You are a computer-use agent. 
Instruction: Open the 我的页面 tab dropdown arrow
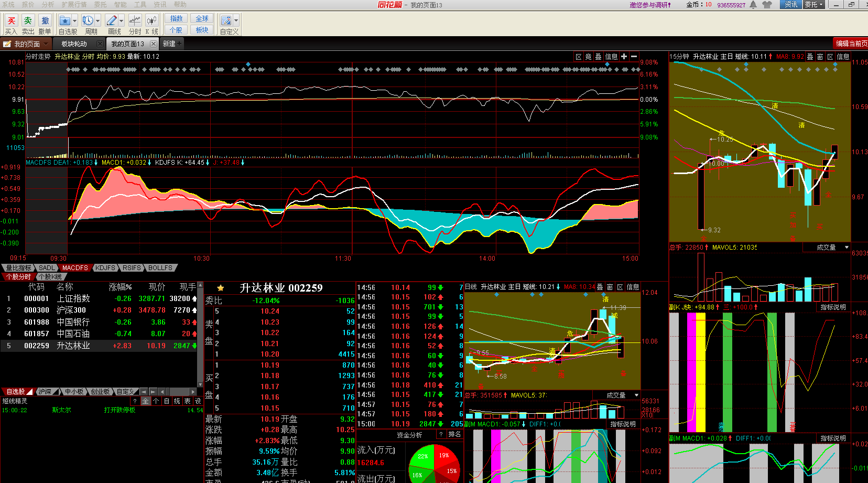(x=46, y=44)
